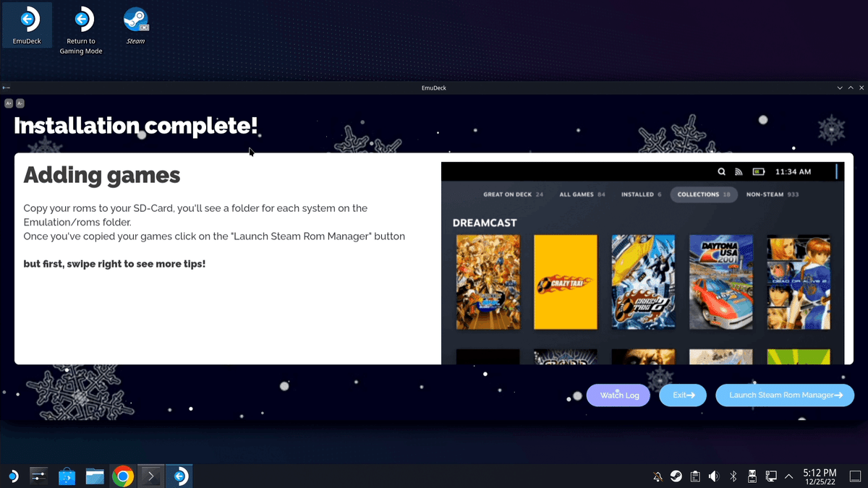Screen dimensions: 868x488
Task: Click the Marvel vs Capcom cover thumbnail
Action: [x=488, y=282]
